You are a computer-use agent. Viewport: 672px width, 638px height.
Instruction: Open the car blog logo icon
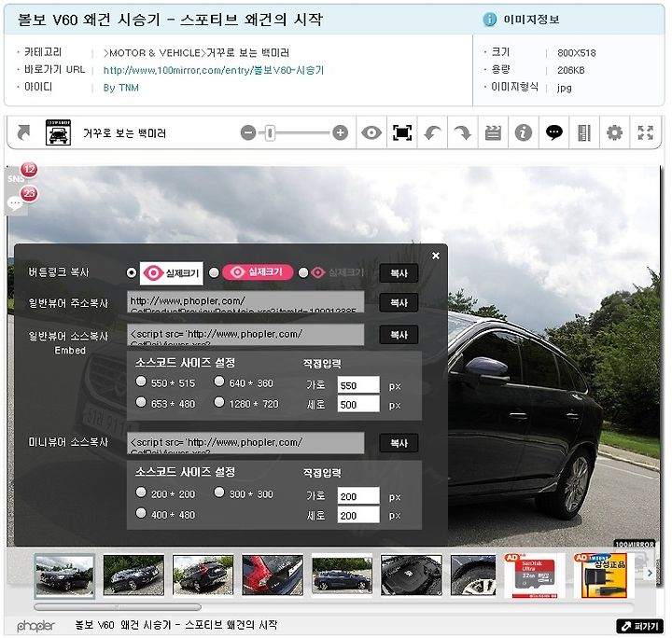point(58,132)
